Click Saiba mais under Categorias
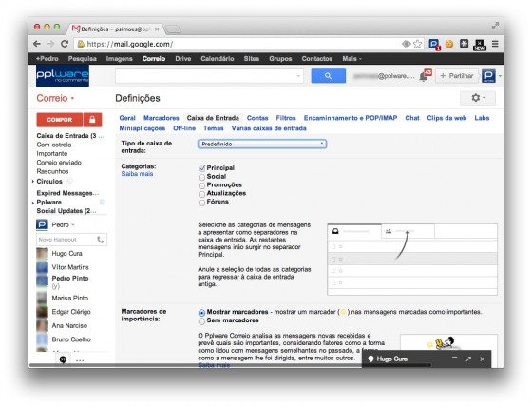 (x=137, y=174)
